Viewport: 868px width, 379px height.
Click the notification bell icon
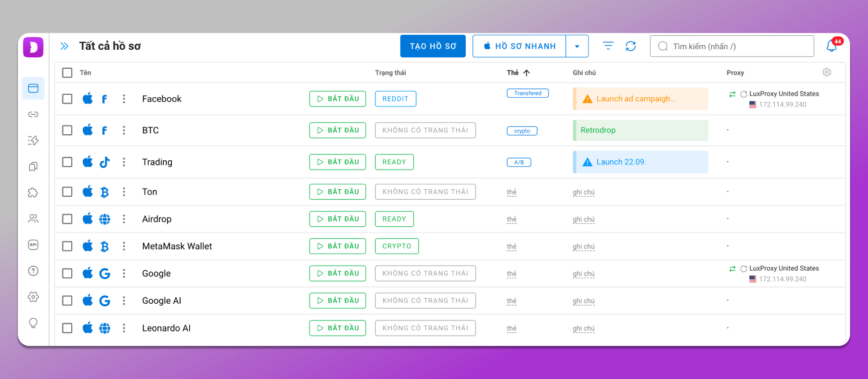coord(832,46)
